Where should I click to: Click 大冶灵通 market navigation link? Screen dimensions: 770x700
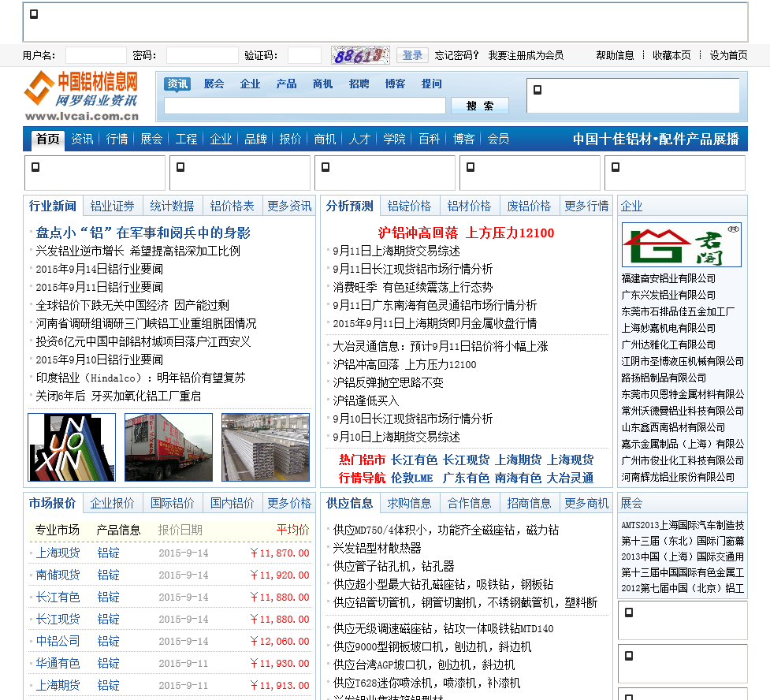pos(570,478)
